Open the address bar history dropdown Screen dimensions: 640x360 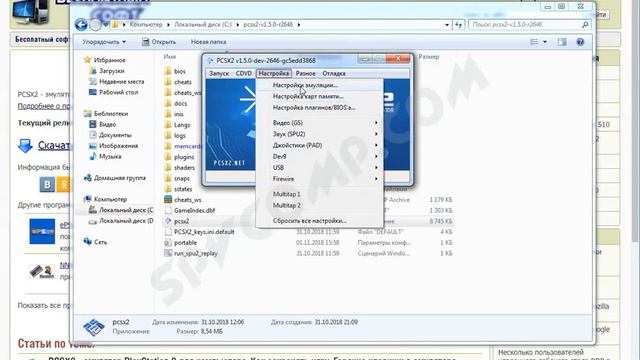coord(447,25)
